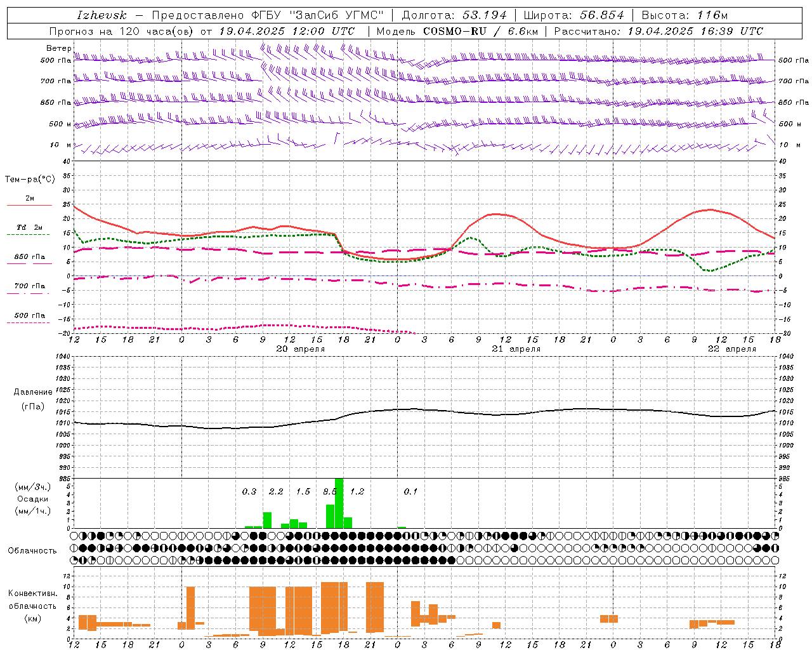
Task: Click the Izhevsk station name in header
Action: (x=101, y=15)
